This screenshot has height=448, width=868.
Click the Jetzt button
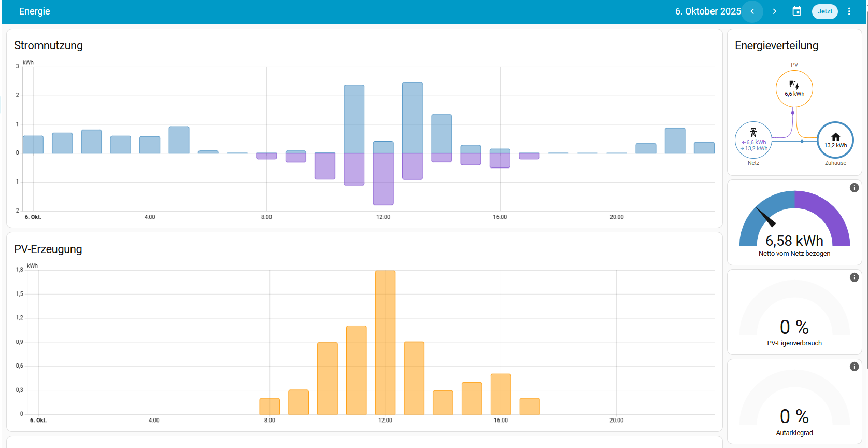pos(824,11)
